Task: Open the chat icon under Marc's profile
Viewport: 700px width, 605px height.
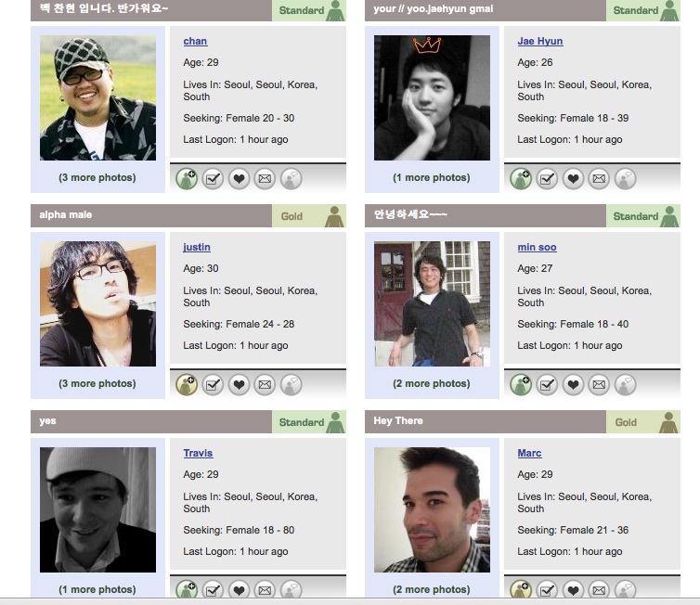Action: [x=626, y=589]
